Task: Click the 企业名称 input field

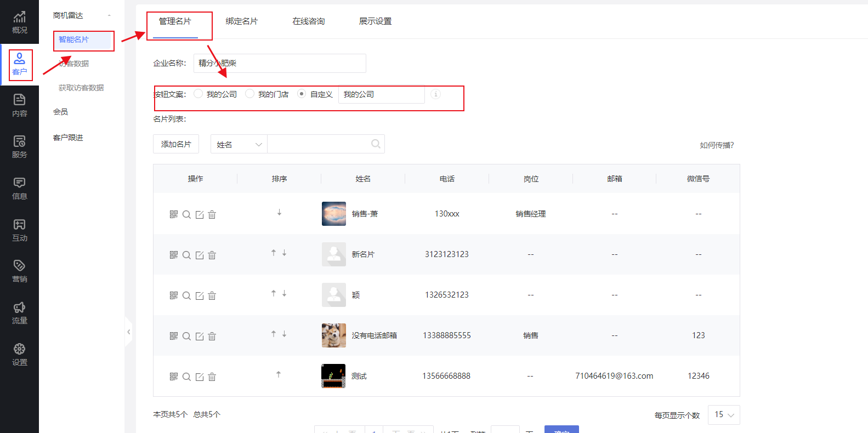Action: 280,63
